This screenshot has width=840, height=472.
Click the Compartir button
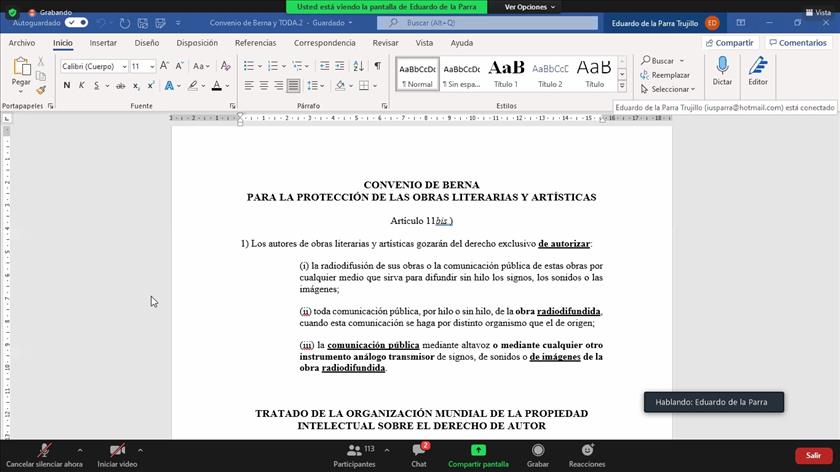coord(730,43)
